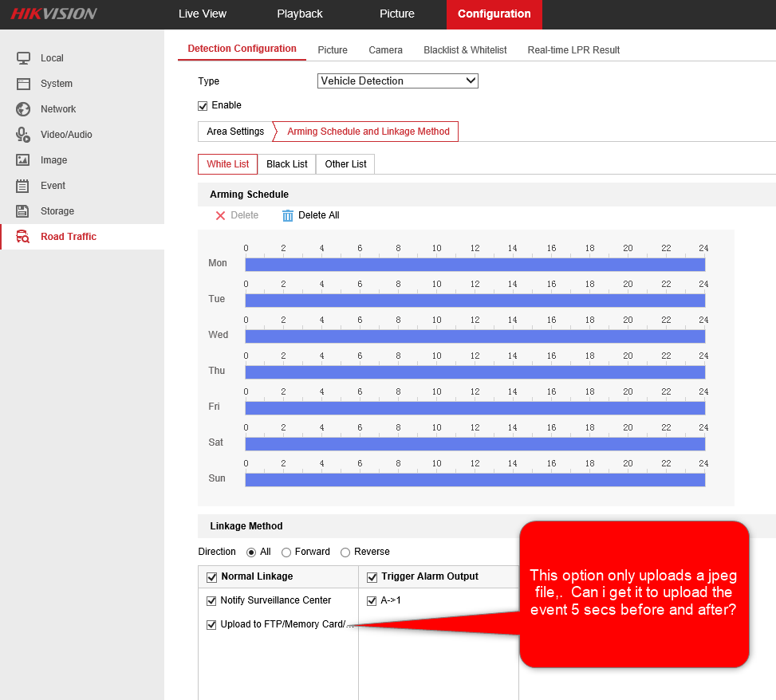Click the Local monitor icon in sidebar
The height and width of the screenshot is (700, 776).
point(23,58)
